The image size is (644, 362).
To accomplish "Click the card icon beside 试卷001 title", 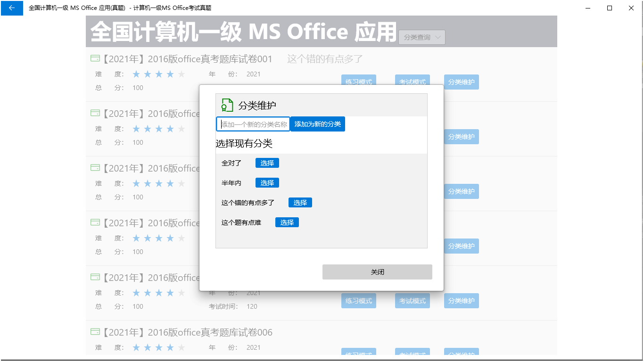I will [95, 58].
